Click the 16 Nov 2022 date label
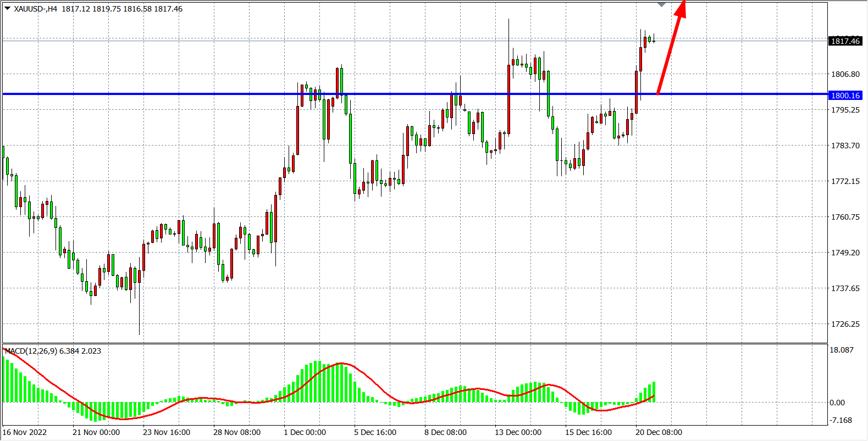 25,432
